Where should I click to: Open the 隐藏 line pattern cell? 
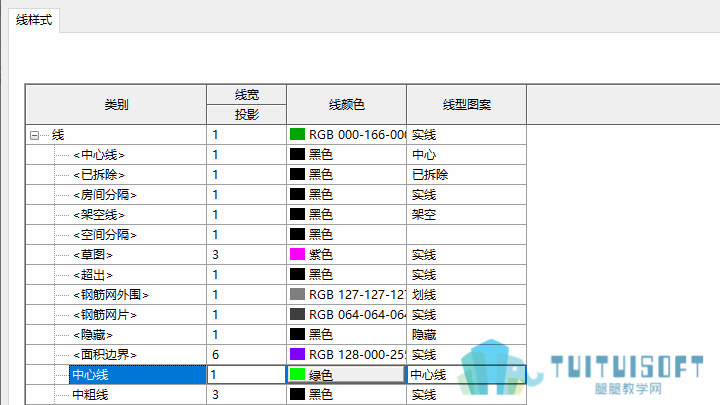click(x=467, y=335)
